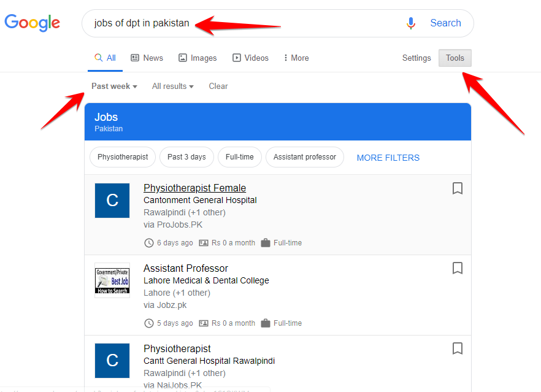Image resolution: width=541 pixels, height=392 pixels.
Task: Bookmark the Assistant Professor job
Action: [457, 268]
